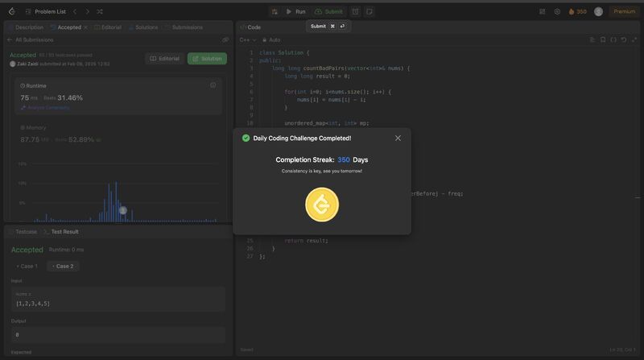This screenshot has width=644, height=360.
Task: Click the Premium button
Action: coord(625,11)
